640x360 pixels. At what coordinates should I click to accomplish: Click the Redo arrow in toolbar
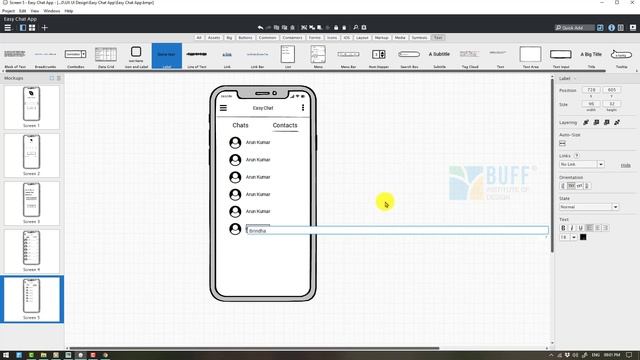(269, 28)
